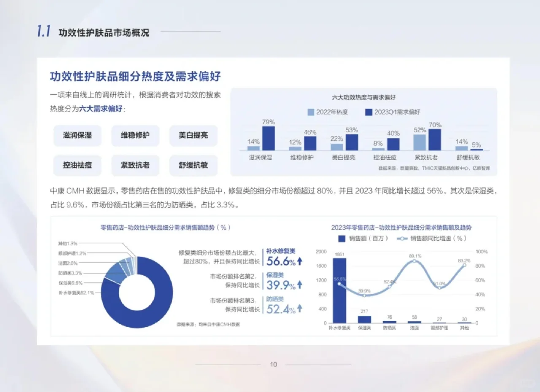This screenshot has width=540, height=392.
Task: Click the 46% bar value for 维稳修护
Action: 310,132
